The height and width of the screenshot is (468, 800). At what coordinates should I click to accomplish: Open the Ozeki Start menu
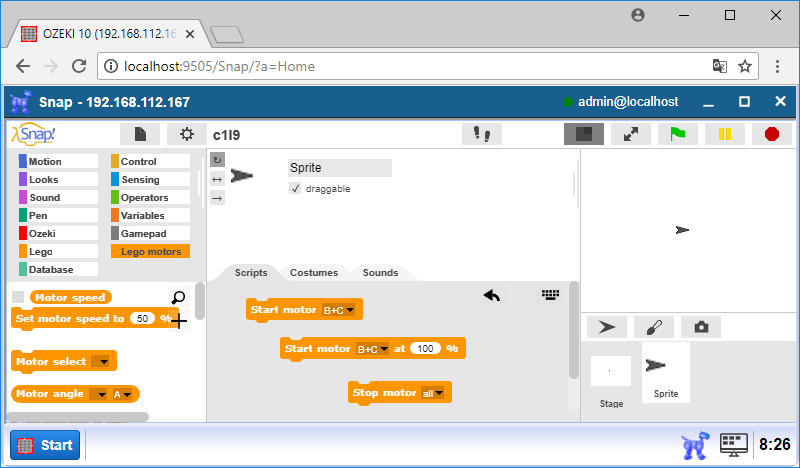[x=45, y=445]
